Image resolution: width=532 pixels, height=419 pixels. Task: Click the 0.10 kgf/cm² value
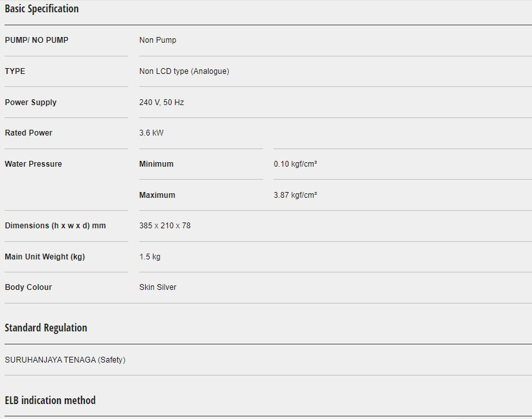coord(295,164)
